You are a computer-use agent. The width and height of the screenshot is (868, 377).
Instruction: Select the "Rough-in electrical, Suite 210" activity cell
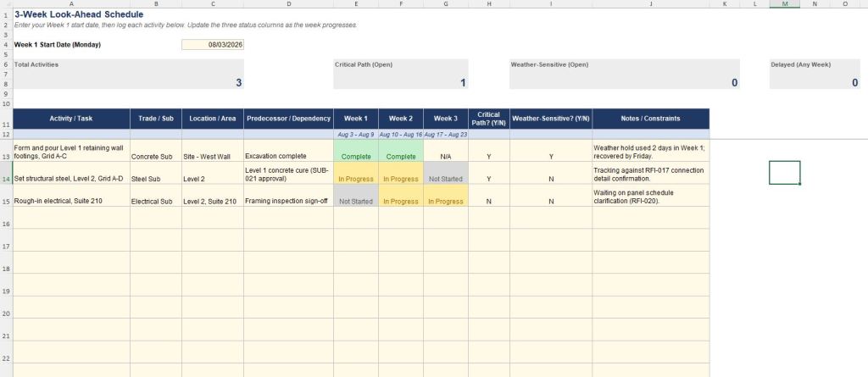coord(71,196)
